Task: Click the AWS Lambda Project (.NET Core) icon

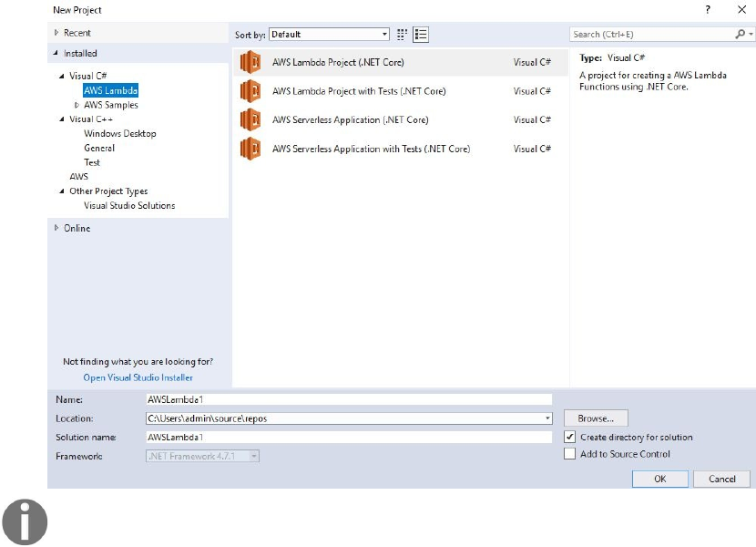Action: 250,62
